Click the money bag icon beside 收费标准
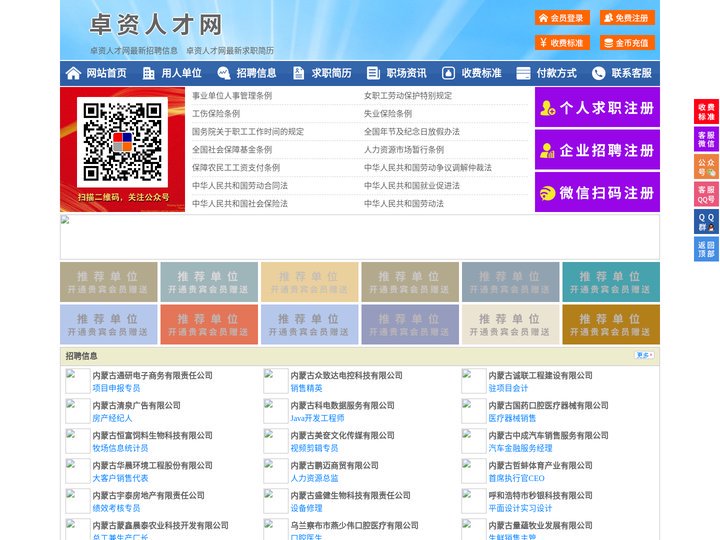This screenshot has width=720, height=540. tap(448, 73)
